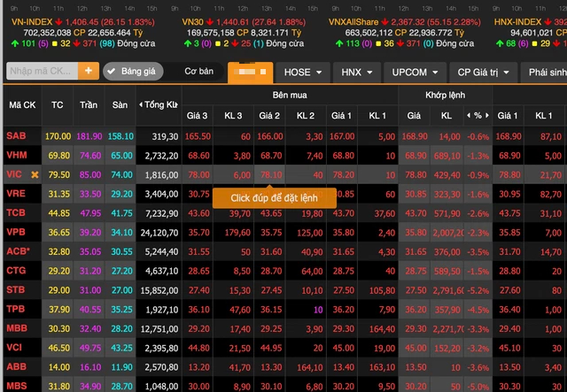The width and height of the screenshot is (567, 392).
Task: Remove VIC using the orange X icon
Action: 35,174
